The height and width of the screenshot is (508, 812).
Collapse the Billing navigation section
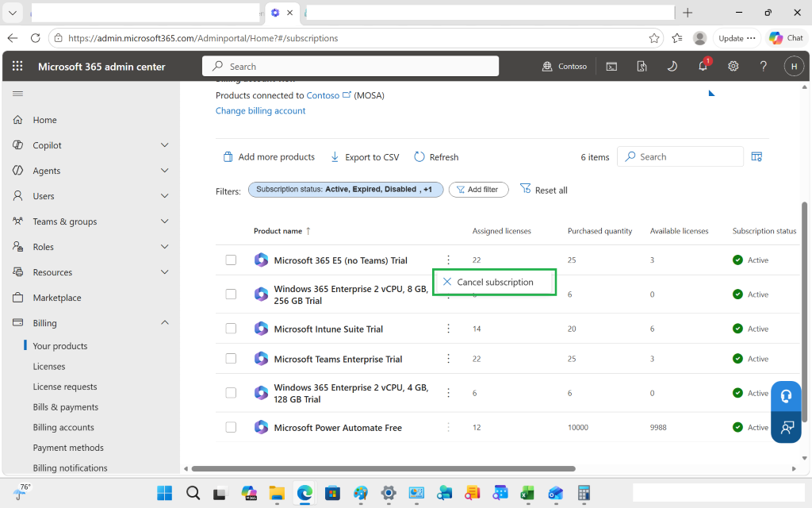165,323
